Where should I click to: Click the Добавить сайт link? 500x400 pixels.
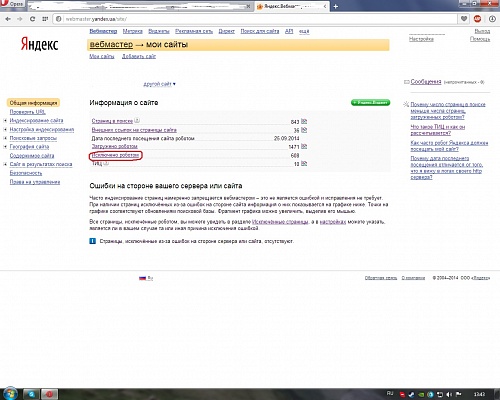coord(139,56)
